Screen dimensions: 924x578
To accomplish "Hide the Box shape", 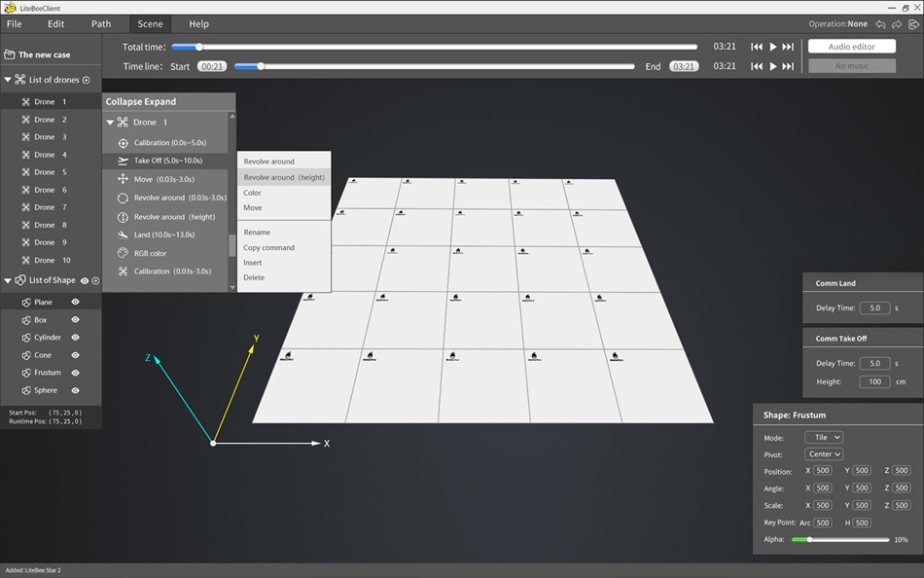I will [76, 320].
